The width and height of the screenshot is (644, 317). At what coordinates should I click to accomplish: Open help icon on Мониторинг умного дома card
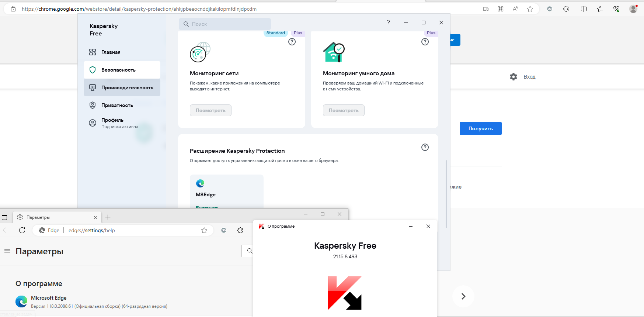425,42
